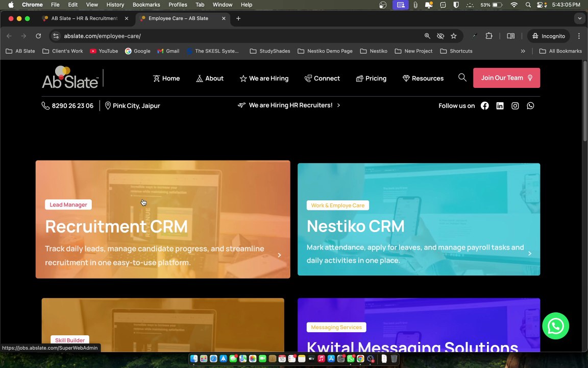Expand the tab search dropdown arrow

pyautogui.click(x=580, y=18)
